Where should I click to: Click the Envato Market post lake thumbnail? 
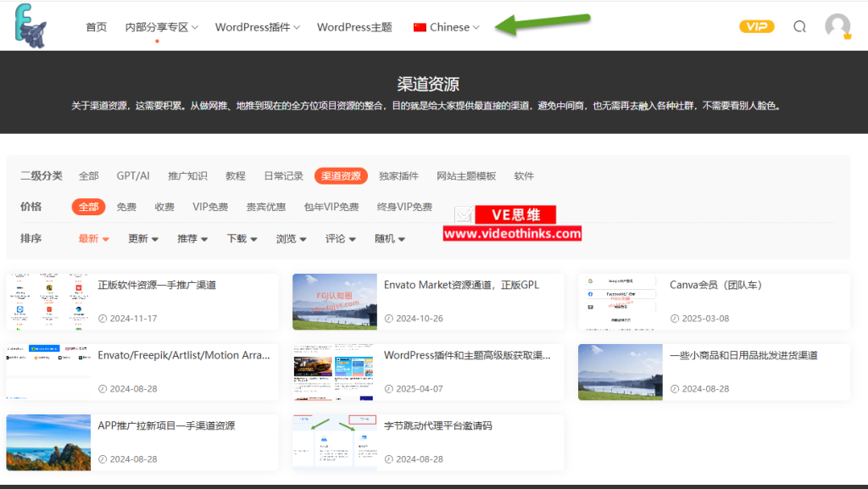[x=334, y=302]
